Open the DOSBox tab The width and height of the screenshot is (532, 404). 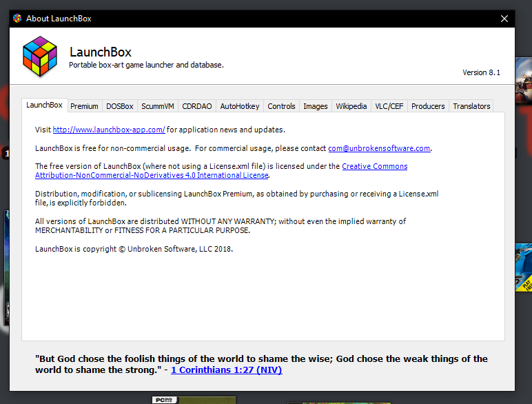pos(119,106)
